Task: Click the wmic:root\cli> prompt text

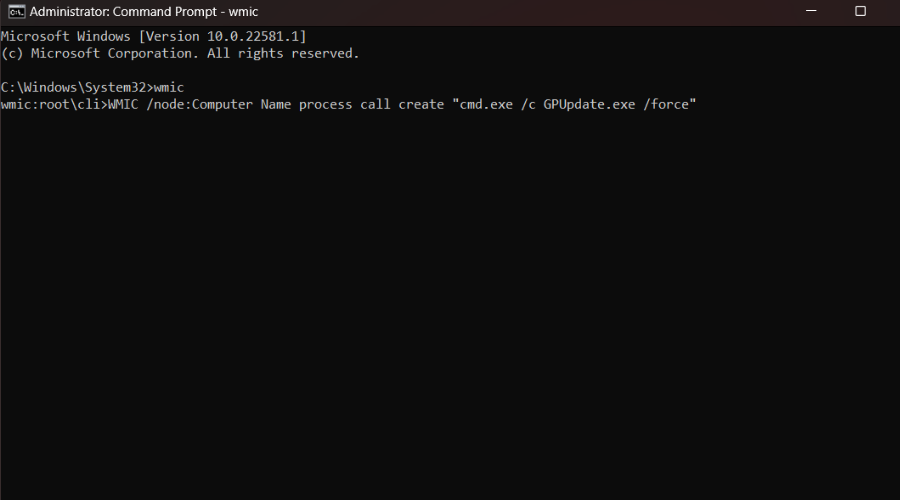Action: [x=53, y=105]
